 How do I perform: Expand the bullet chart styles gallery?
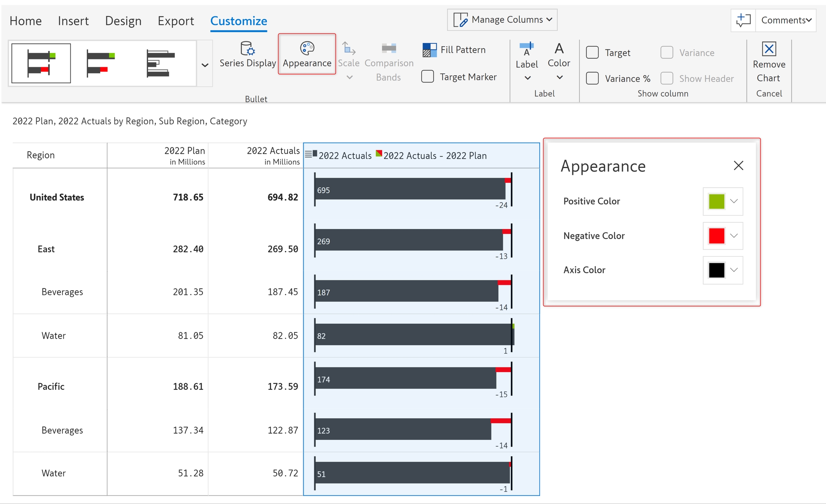point(205,65)
